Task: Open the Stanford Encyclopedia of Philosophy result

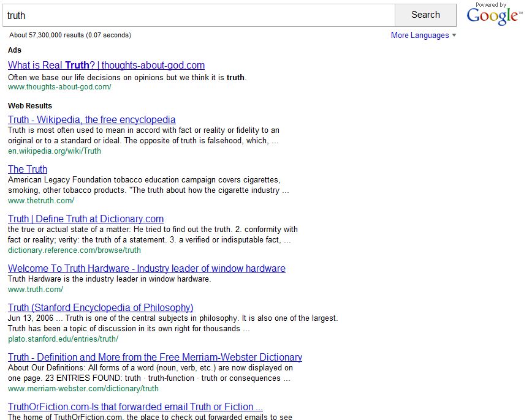Action: (x=101, y=308)
